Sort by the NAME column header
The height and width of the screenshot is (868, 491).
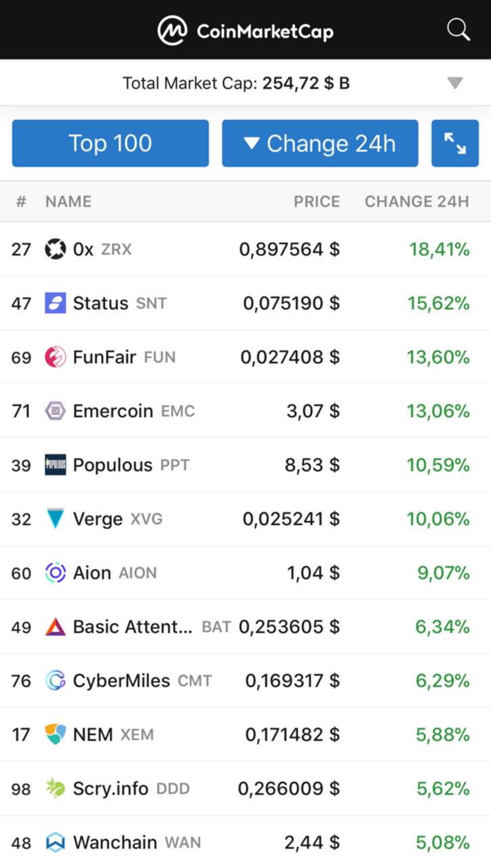(68, 201)
